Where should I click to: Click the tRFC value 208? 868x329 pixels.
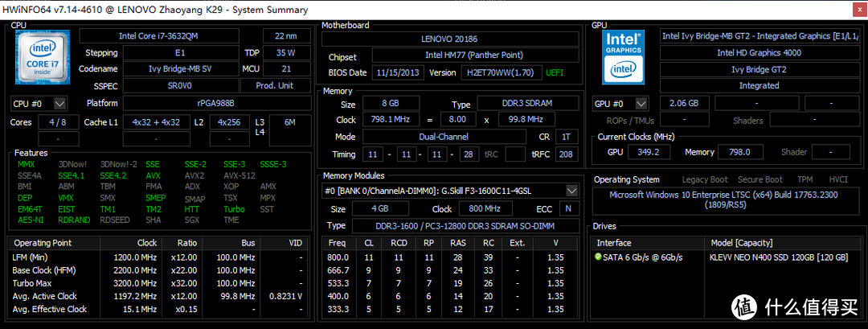click(x=565, y=154)
